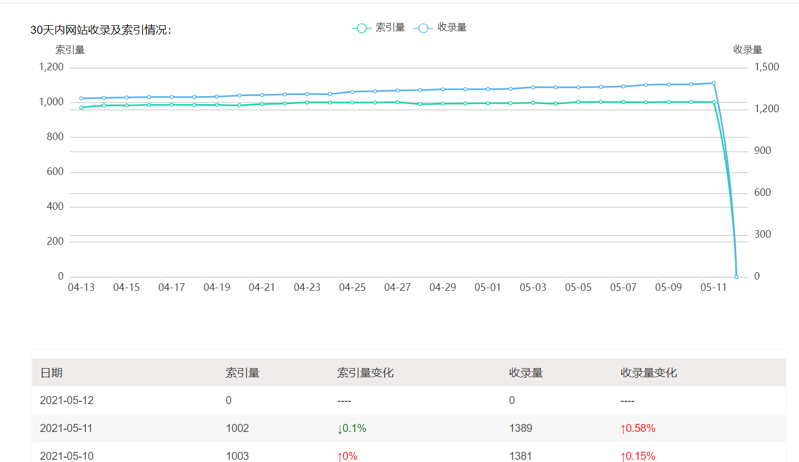Click the blue line's peak point at 05-11
Screen dimensions: 799x462
coord(714,83)
